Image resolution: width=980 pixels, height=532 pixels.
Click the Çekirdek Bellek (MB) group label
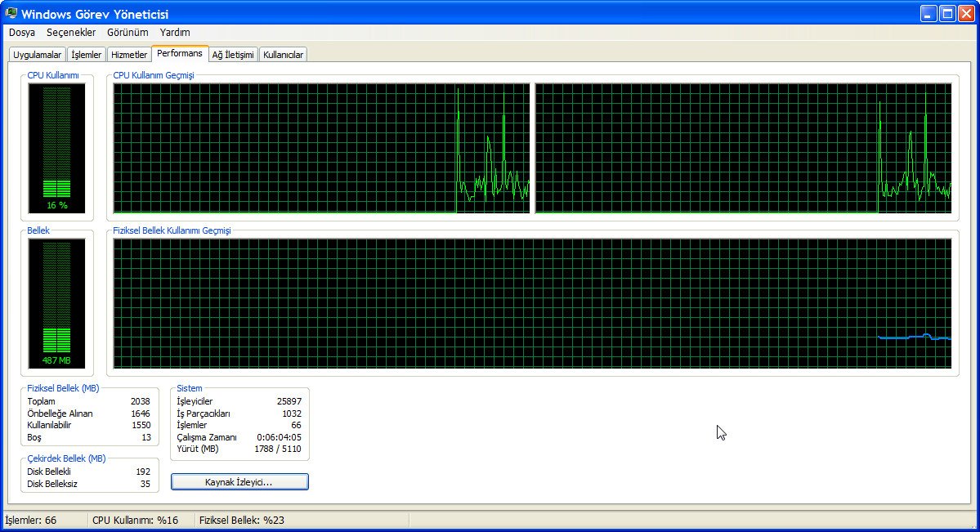[x=66, y=458]
